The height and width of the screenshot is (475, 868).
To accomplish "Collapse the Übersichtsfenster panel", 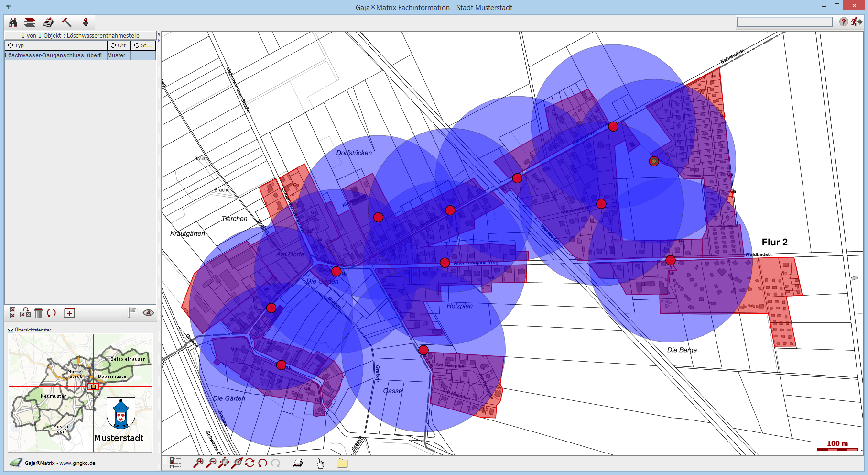I will point(11,330).
